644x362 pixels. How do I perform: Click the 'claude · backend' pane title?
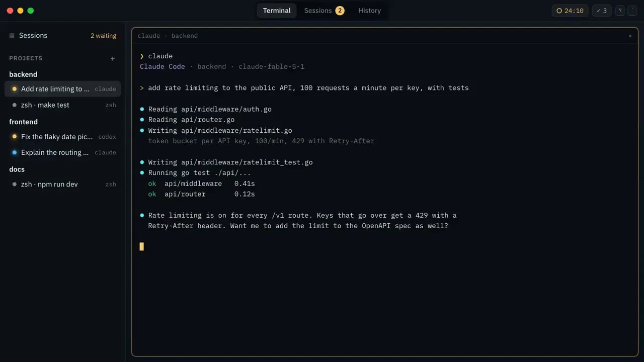click(168, 36)
